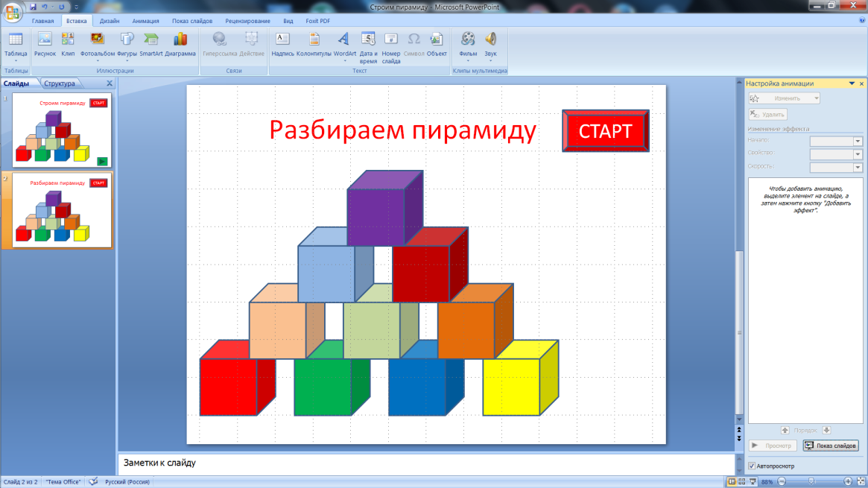Insert a chart via Диаграмма icon
Screen dimensions: 868x488
[180, 43]
